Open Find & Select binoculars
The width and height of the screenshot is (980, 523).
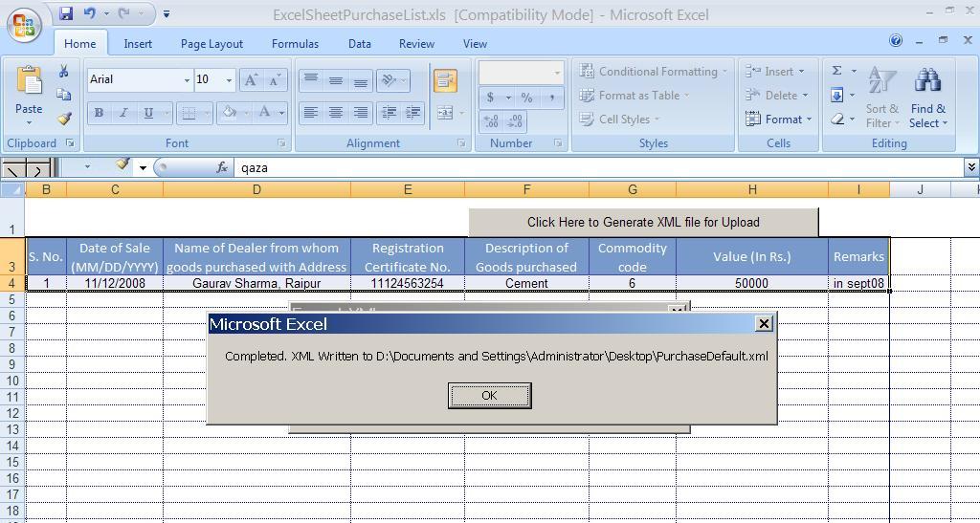coord(927,98)
